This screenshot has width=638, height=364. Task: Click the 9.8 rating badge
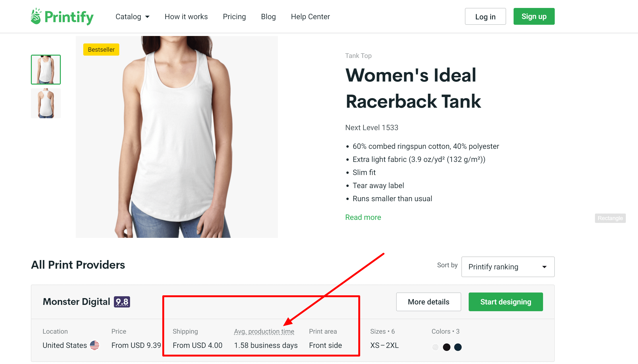pos(122,302)
